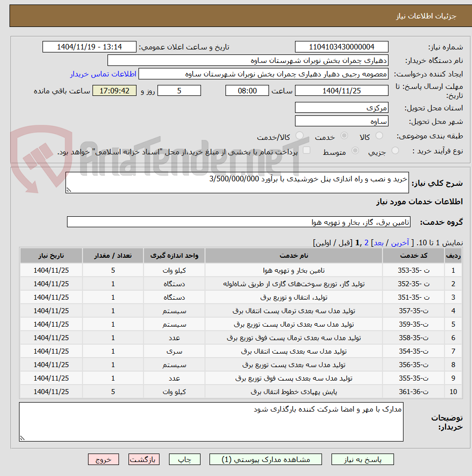Click the service code ت -35-353 cell
This screenshot has width=472, height=476.
pos(413,270)
